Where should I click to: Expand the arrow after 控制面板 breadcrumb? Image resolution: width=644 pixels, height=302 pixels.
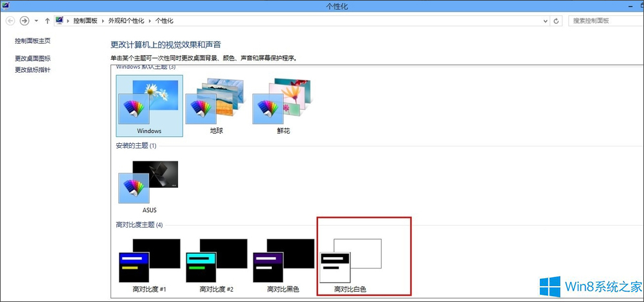click(102, 21)
